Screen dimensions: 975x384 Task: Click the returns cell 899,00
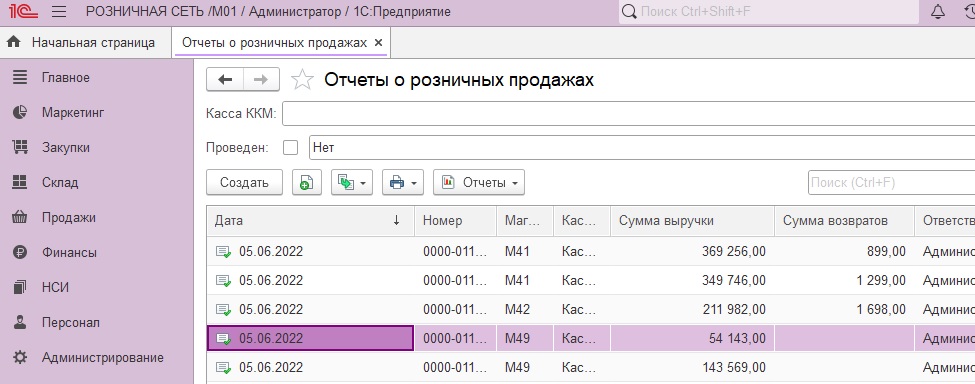pyautogui.click(x=844, y=251)
